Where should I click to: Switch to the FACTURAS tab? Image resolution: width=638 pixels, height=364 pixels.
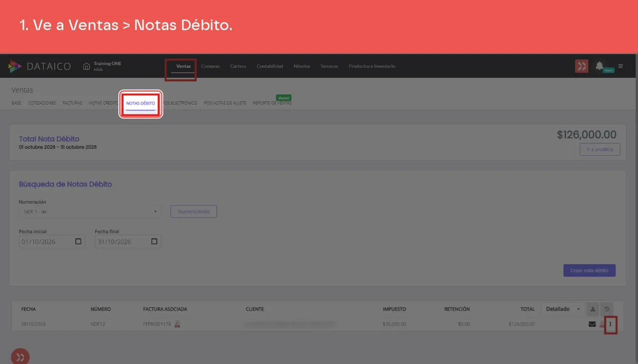tap(72, 103)
